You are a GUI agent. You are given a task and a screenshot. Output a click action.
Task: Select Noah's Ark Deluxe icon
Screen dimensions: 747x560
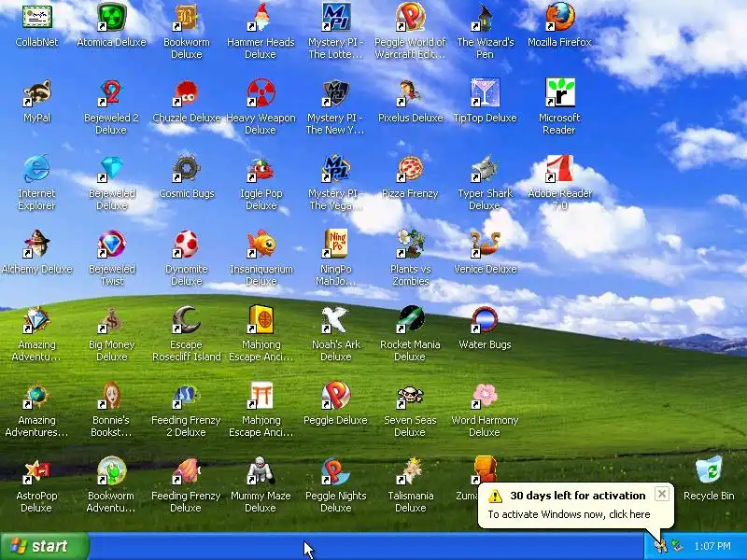pyautogui.click(x=335, y=319)
